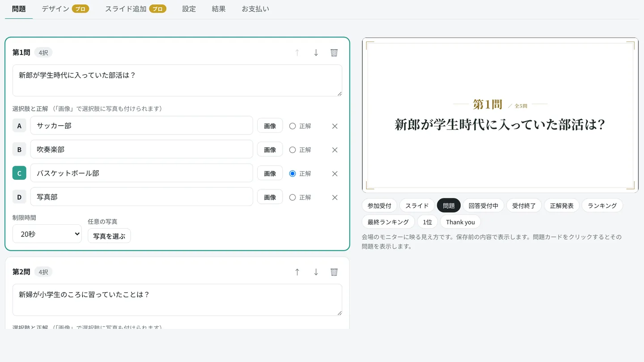Open the 制限時間 20秒 dropdown
Image resolution: width=644 pixels, height=362 pixels.
[47, 234]
